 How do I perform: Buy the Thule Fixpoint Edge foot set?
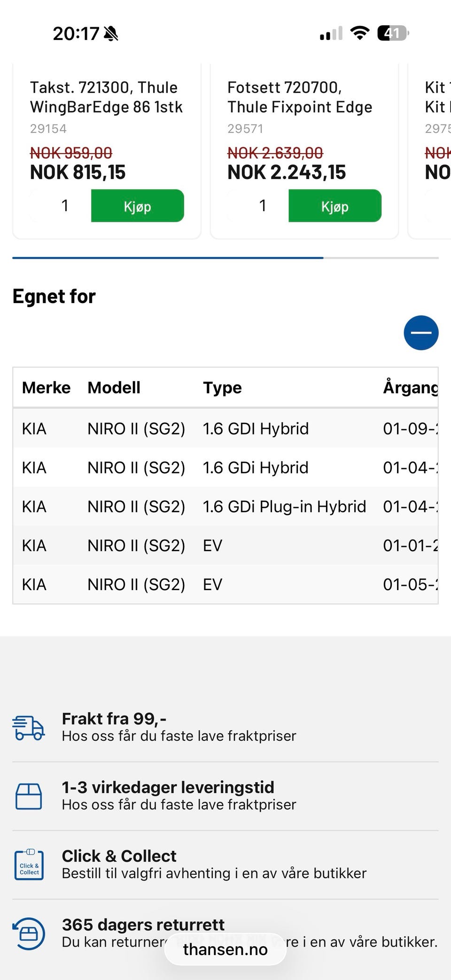tap(335, 206)
